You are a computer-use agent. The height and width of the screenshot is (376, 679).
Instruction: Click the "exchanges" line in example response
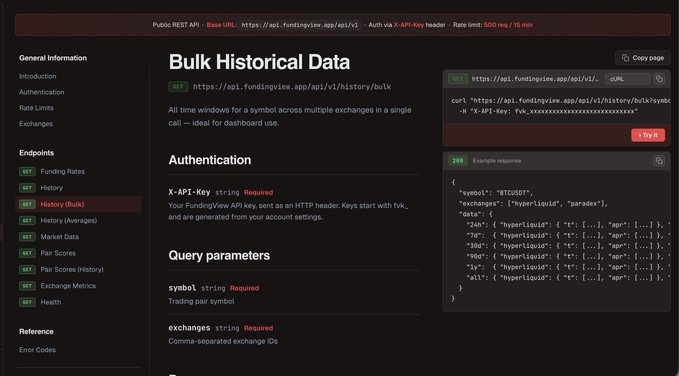[534, 204]
